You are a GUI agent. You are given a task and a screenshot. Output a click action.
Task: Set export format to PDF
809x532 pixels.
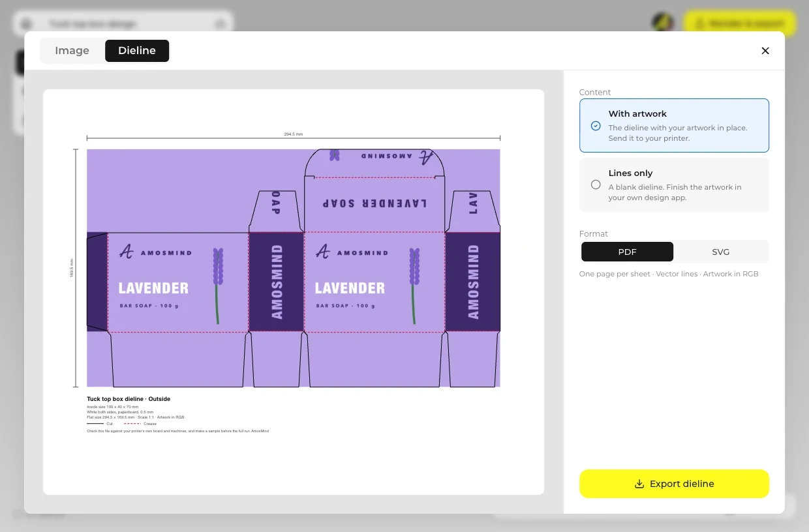point(627,252)
